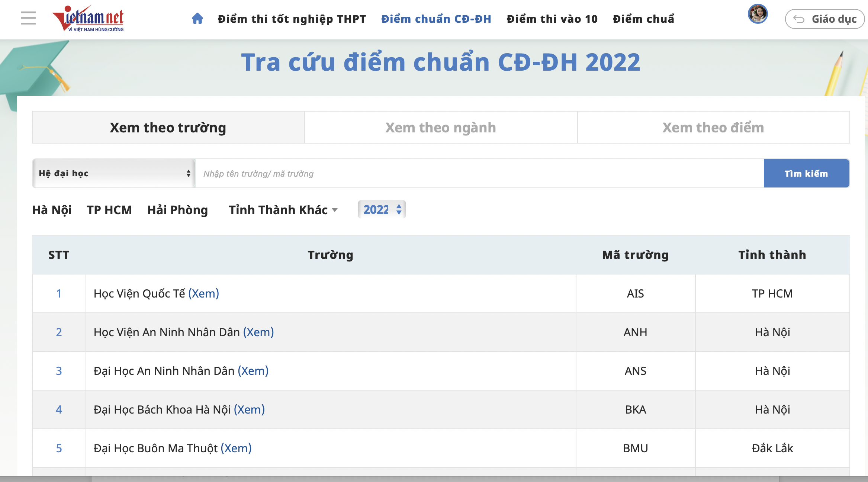Select the Xem theo trường tab

(x=168, y=128)
